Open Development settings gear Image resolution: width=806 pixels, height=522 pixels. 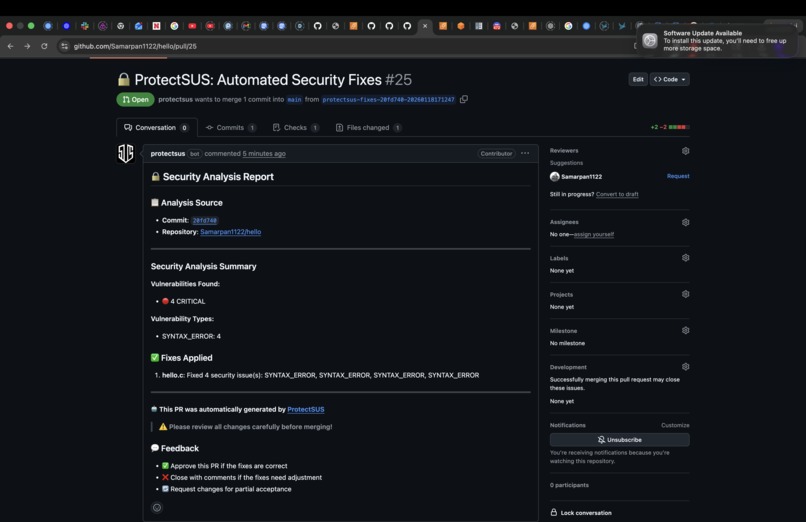click(685, 367)
